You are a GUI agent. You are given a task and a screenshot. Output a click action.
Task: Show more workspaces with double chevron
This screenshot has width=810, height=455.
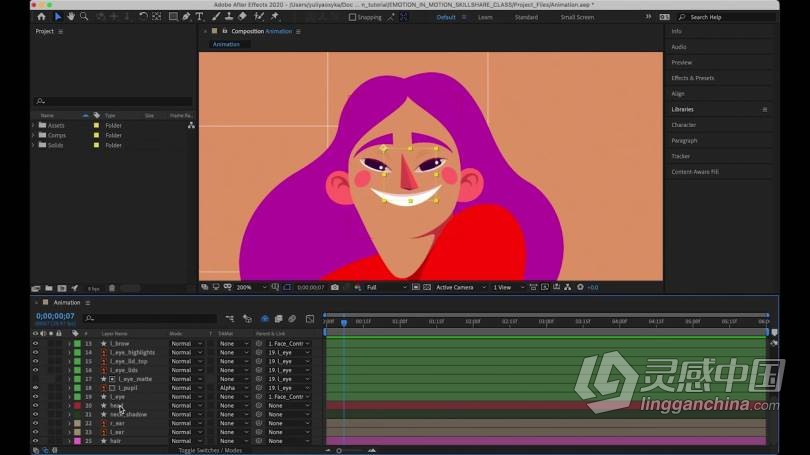point(648,17)
